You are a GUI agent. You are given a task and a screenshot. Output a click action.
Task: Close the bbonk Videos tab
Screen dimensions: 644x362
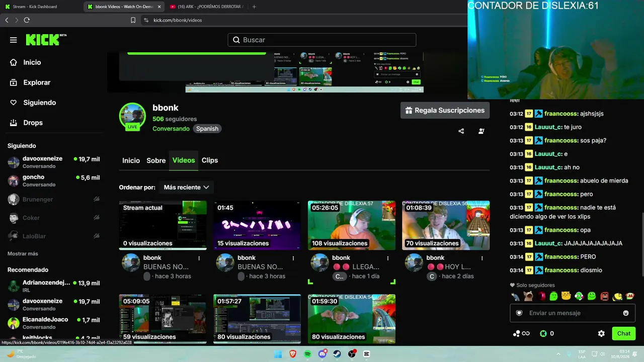tap(159, 7)
